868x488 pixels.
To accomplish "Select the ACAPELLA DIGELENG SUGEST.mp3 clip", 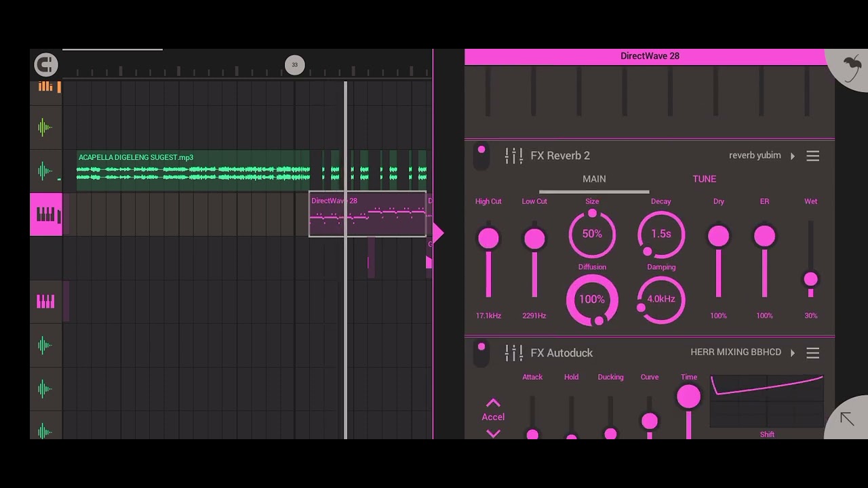I will 193,170.
